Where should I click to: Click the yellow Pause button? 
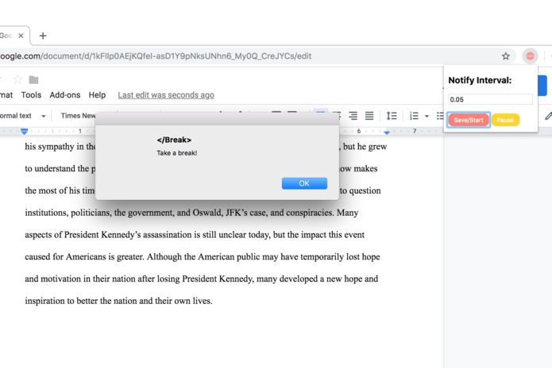(x=505, y=120)
